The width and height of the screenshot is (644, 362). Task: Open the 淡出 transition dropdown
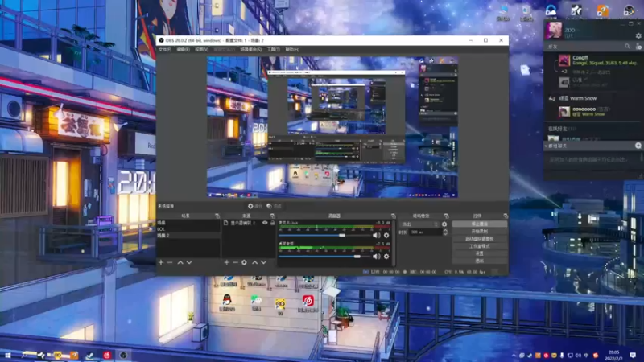pyautogui.click(x=419, y=224)
